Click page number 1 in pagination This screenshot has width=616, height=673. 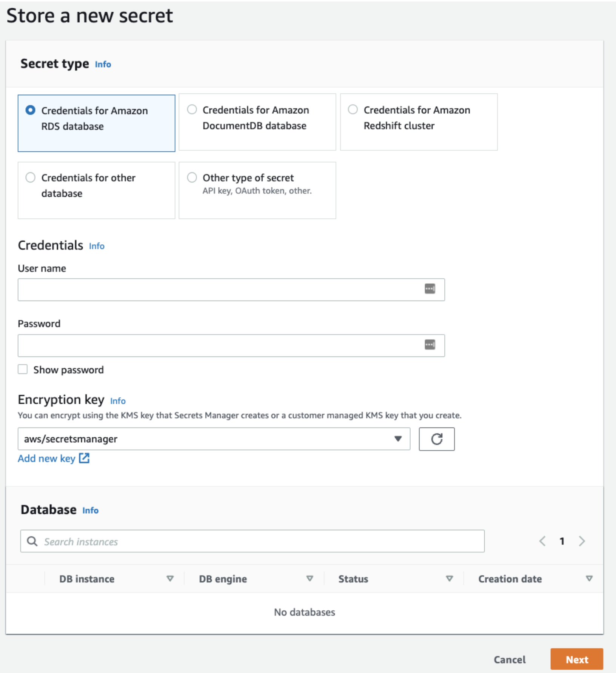[562, 541]
